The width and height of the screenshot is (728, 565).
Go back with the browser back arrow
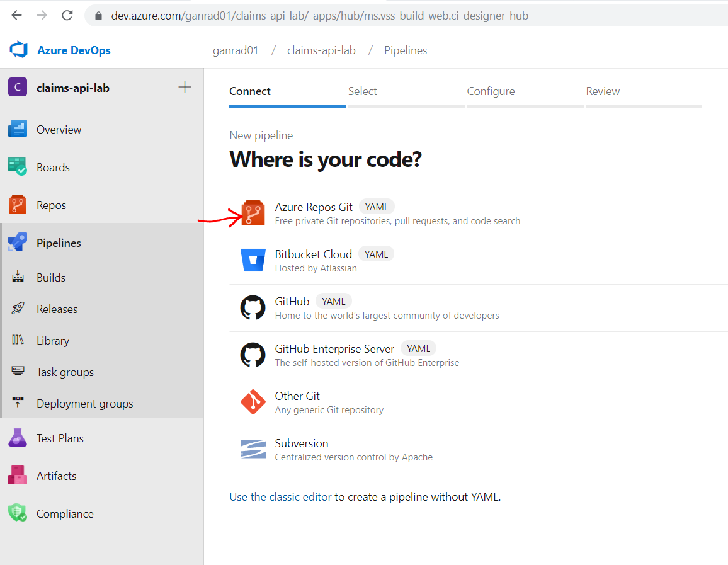(x=17, y=15)
